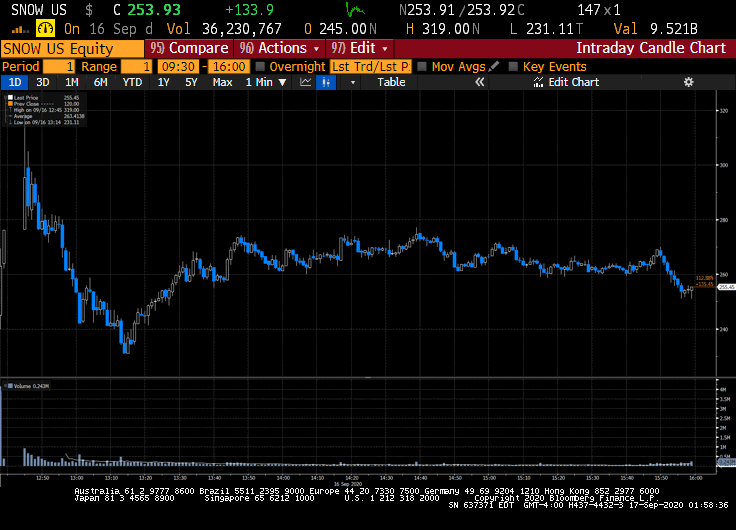Image resolution: width=736 pixels, height=530 pixels.
Task: Click the Last Price legend label
Action: pyautogui.click(x=26, y=98)
